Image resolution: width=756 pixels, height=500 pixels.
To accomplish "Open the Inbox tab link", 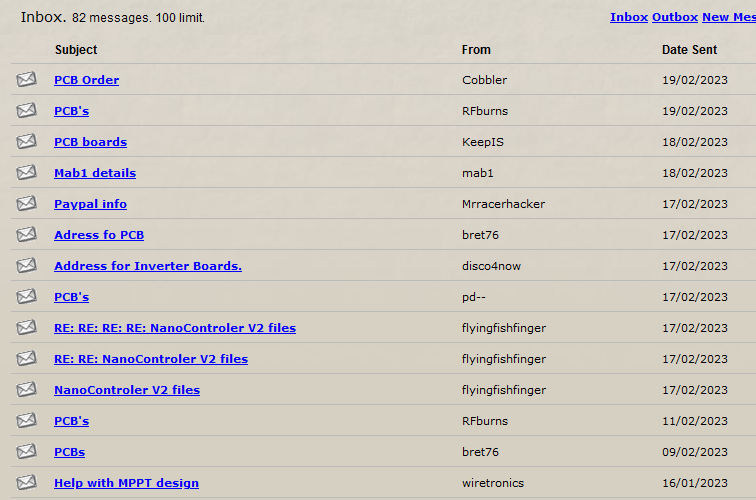I will pyautogui.click(x=629, y=17).
